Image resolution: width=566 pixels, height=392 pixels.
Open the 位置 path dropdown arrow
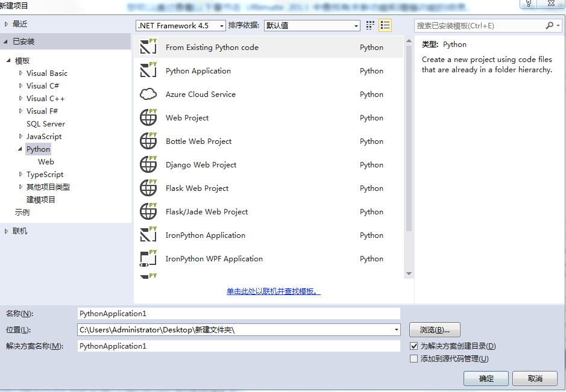coord(397,329)
